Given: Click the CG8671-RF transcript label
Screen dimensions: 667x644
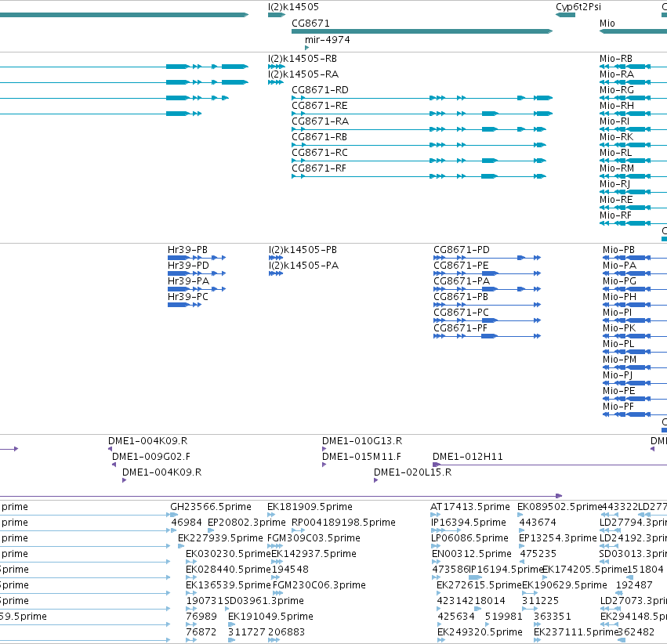Looking at the screenshot, I should (319, 168).
